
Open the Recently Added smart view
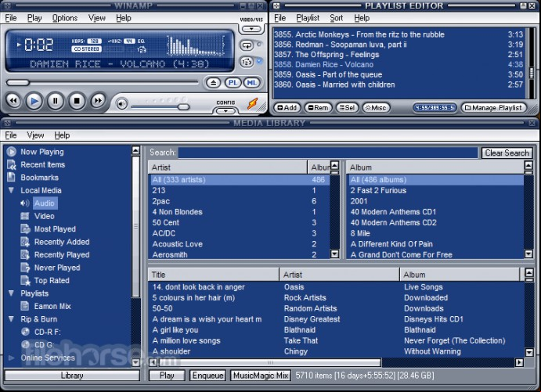coord(62,242)
